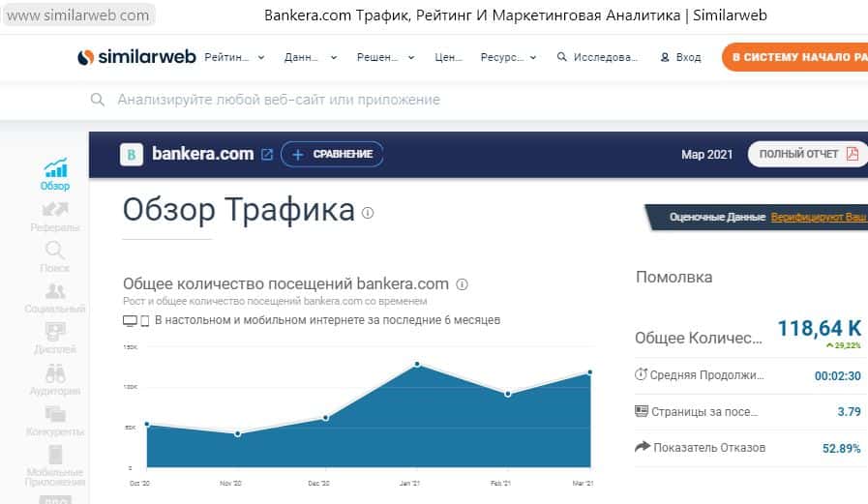Click the orange В СИСТЕМУ НАЧАЛО button
The width and height of the screenshot is (868, 504).
click(x=794, y=57)
